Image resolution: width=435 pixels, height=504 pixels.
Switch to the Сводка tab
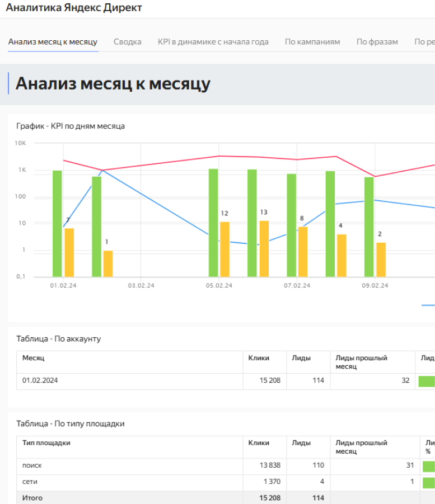click(127, 42)
